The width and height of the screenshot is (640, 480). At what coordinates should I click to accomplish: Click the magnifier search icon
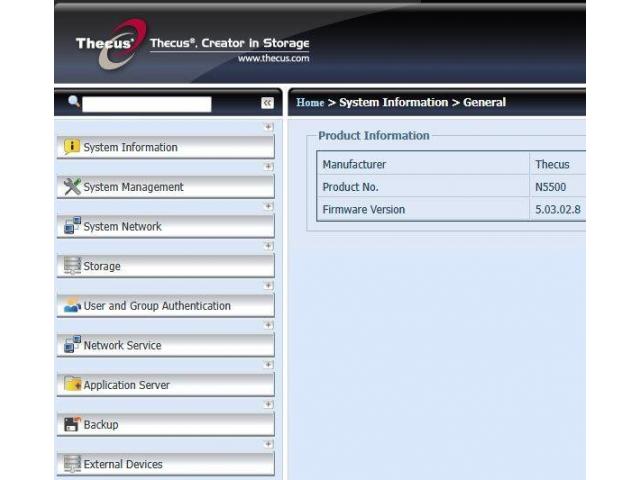click(73, 102)
